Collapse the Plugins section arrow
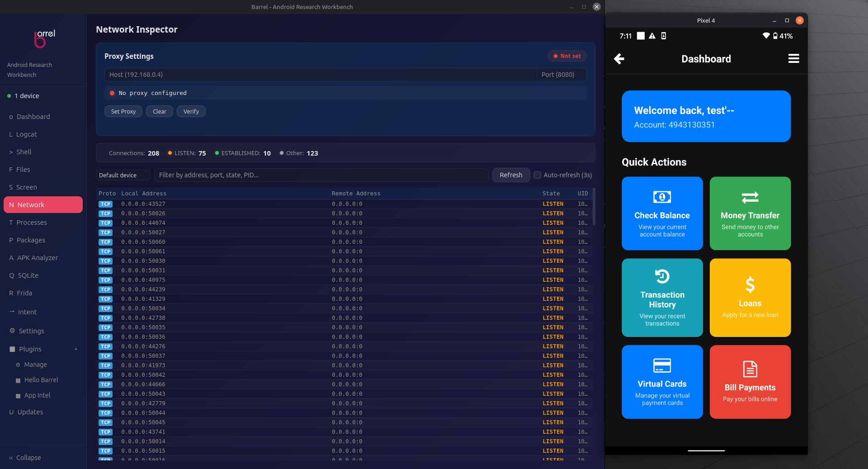868x469 pixels. [76, 349]
